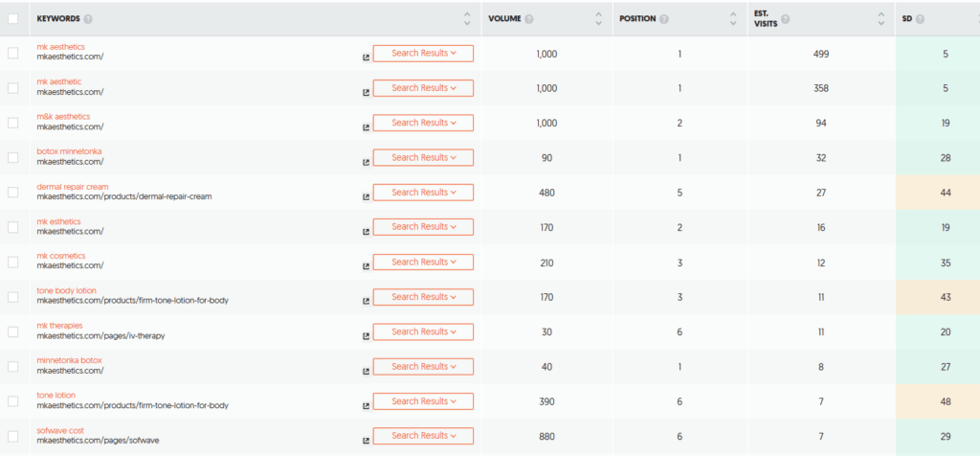Open the minnetonka botox keyword link
The width and height of the screenshot is (980, 456).
point(69,360)
